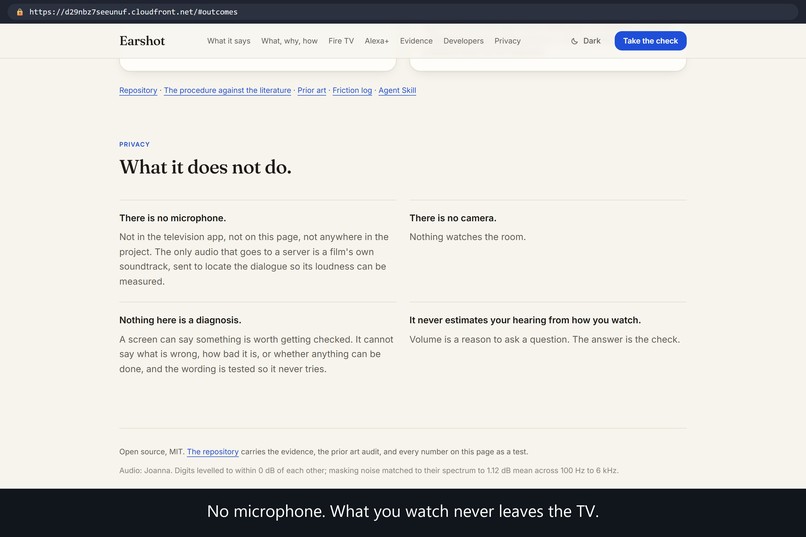Click the caption No microphone. What you watch
Image resolution: width=806 pixels, height=537 pixels.
coord(403,511)
